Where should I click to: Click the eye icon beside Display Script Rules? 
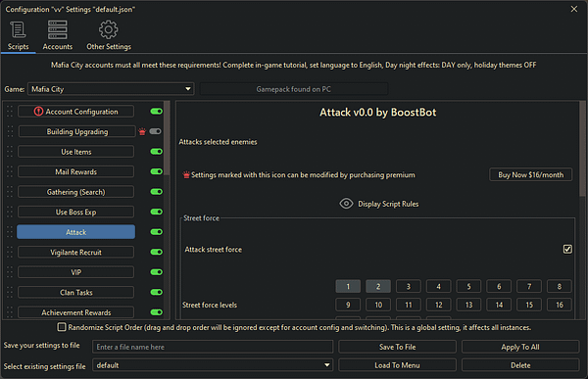point(346,204)
